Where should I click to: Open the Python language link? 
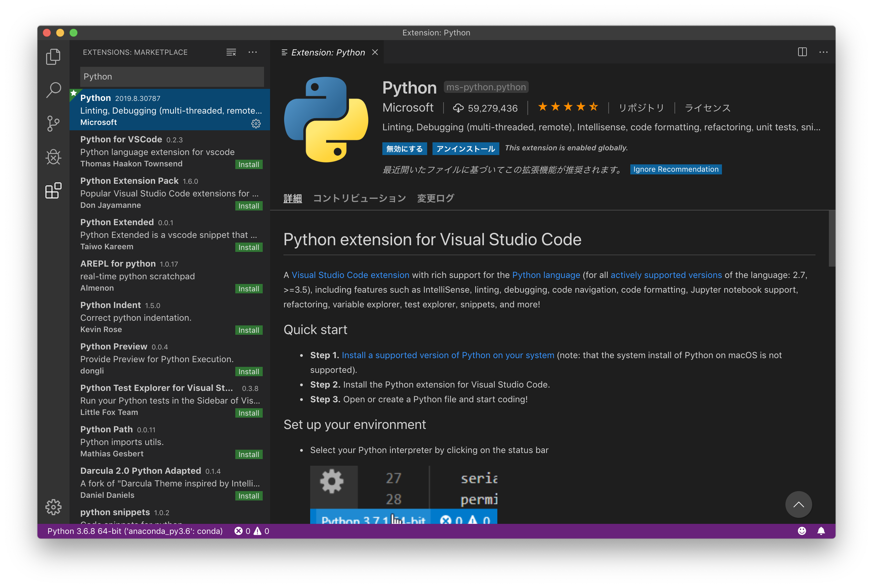[x=546, y=275]
